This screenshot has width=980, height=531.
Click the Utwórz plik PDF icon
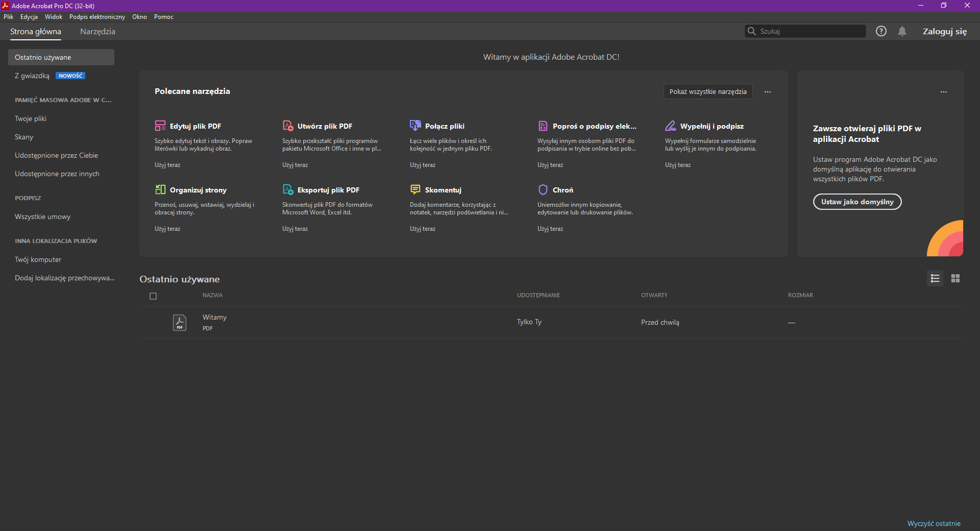288,126
